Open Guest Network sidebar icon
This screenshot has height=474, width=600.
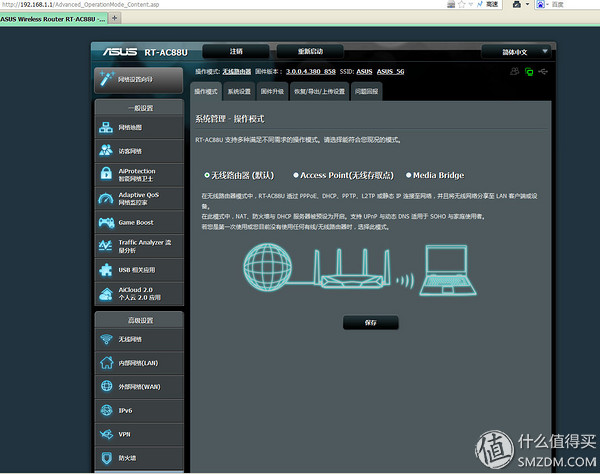point(106,151)
